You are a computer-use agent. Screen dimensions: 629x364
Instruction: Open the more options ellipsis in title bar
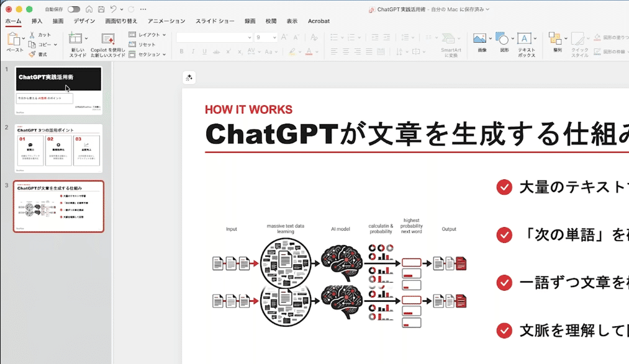[x=143, y=9]
